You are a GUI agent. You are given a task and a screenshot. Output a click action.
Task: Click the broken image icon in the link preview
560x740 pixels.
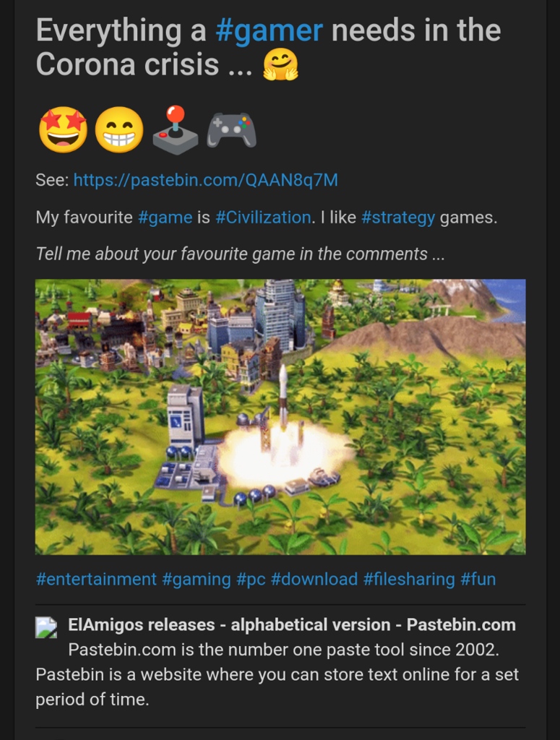pyautogui.click(x=46, y=628)
